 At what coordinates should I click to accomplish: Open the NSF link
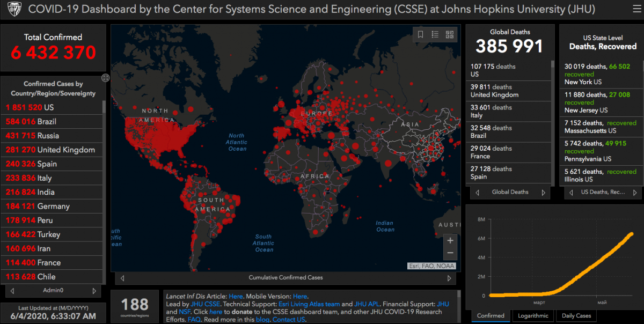pos(185,312)
